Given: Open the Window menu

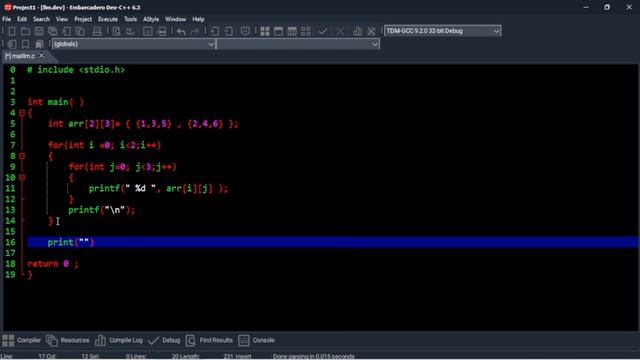Looking at the screenshot, I should pyautogui.click(x=176, y=19).
